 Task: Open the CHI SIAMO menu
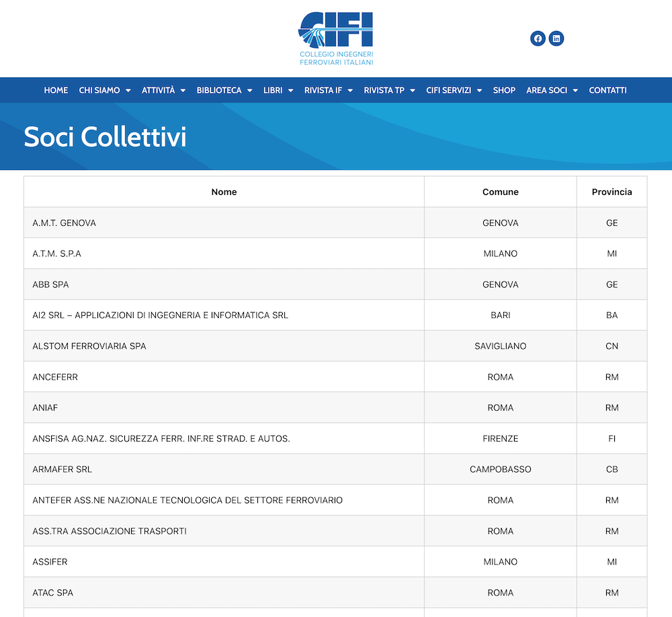click(x=99, y=91)
